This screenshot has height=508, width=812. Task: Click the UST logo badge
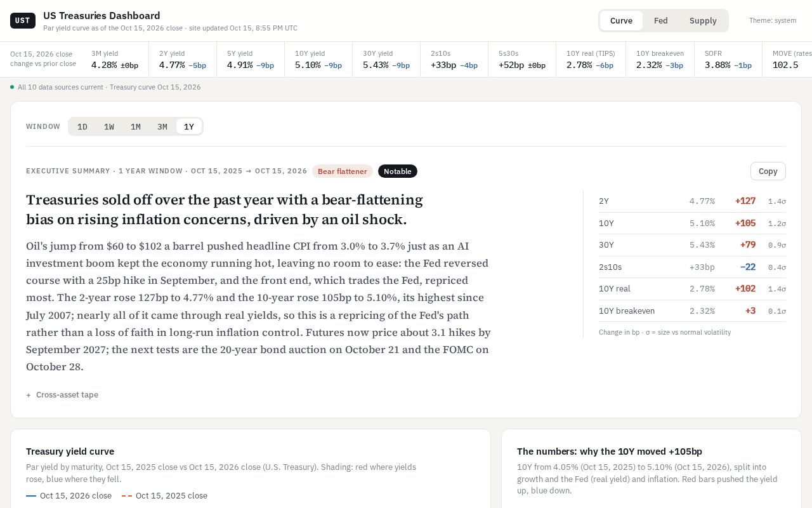22,20
